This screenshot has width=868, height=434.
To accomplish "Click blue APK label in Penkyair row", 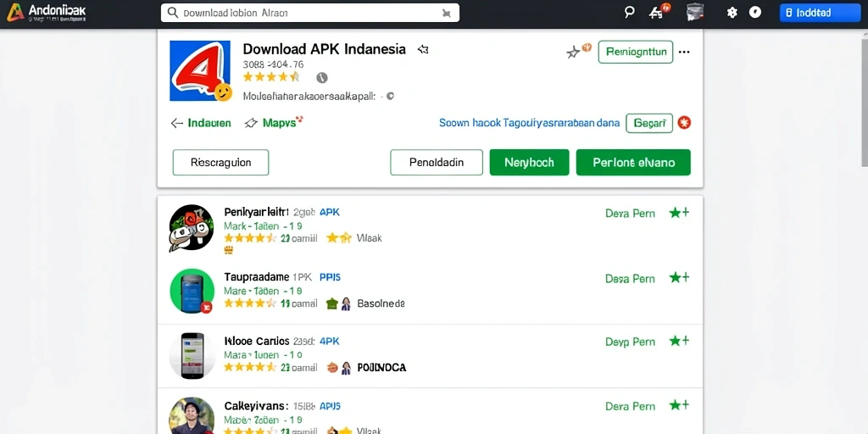I will click(x=330, y=212).
